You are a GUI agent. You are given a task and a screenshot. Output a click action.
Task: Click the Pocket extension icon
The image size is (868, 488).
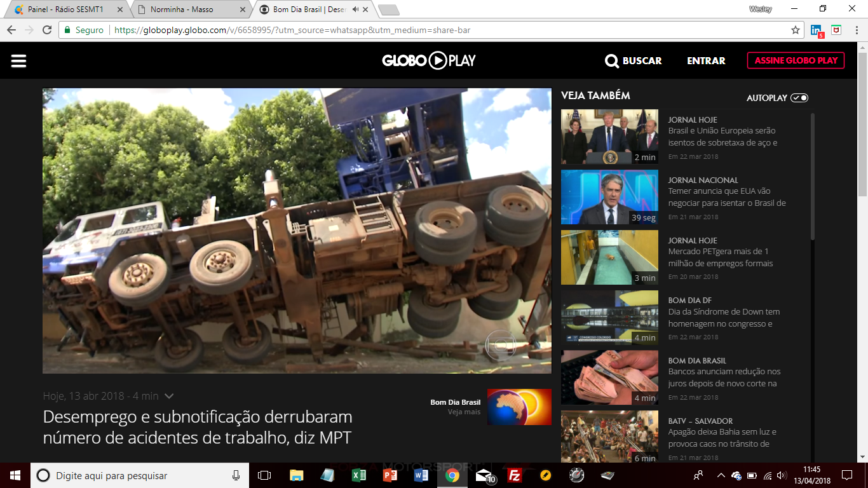tap(836, 30)
